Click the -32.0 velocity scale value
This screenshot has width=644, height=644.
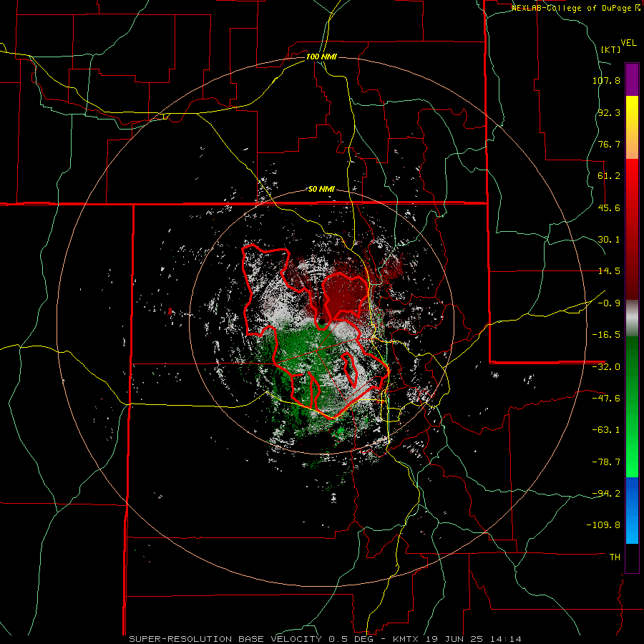(x=606, y=367)
